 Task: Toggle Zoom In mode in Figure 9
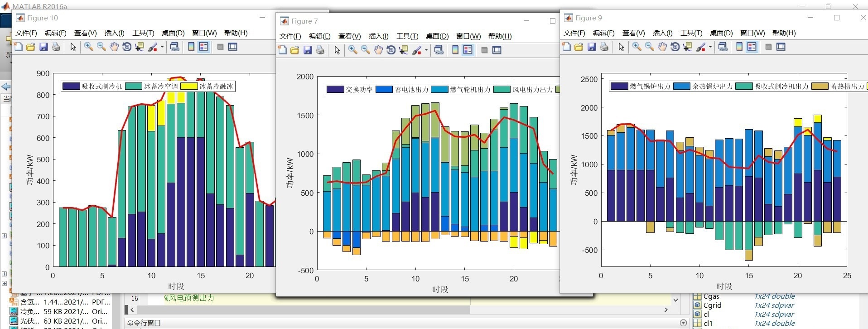pos(637,47)
